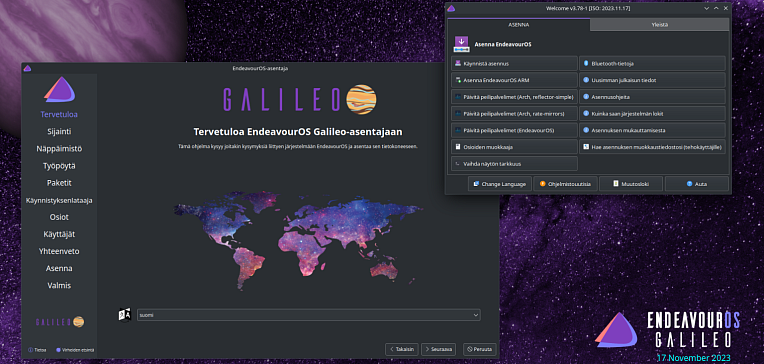The height and width of the screenshot is (364, 764).
Task: Click Käynnistä asennus button
Action: pyautogui.click(x=515, y=63)
